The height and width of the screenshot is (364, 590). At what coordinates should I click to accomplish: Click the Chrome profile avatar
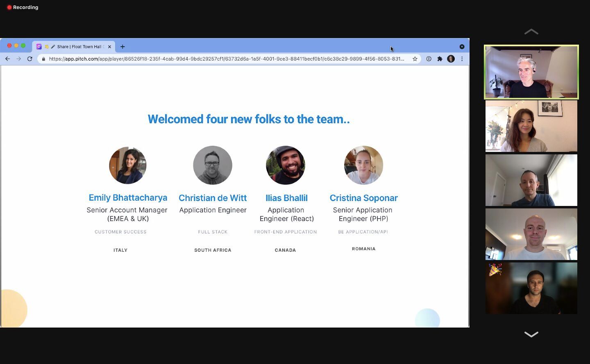click(451, 59)
